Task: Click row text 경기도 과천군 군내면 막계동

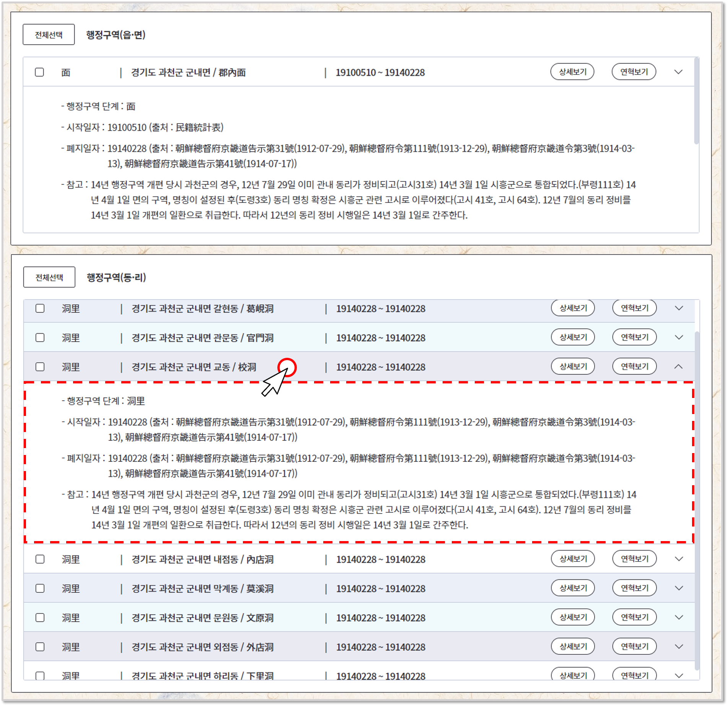Action: [x=185, y=589]
